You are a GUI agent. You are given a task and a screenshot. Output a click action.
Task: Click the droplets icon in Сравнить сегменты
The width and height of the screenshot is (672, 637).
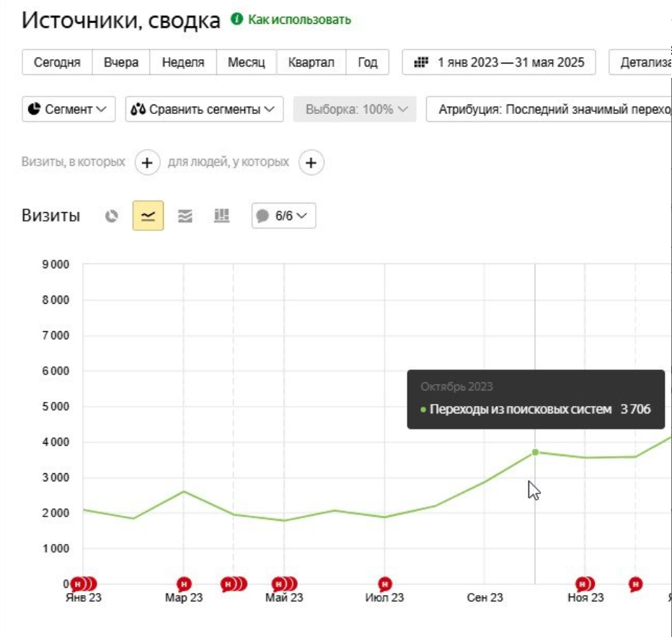click(x=138, y=110)
